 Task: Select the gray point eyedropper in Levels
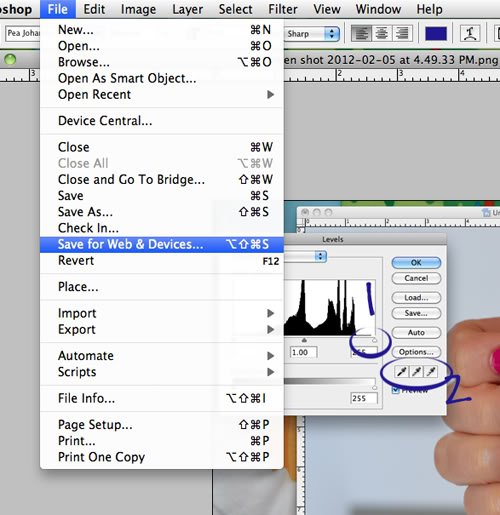click(416, 371)
